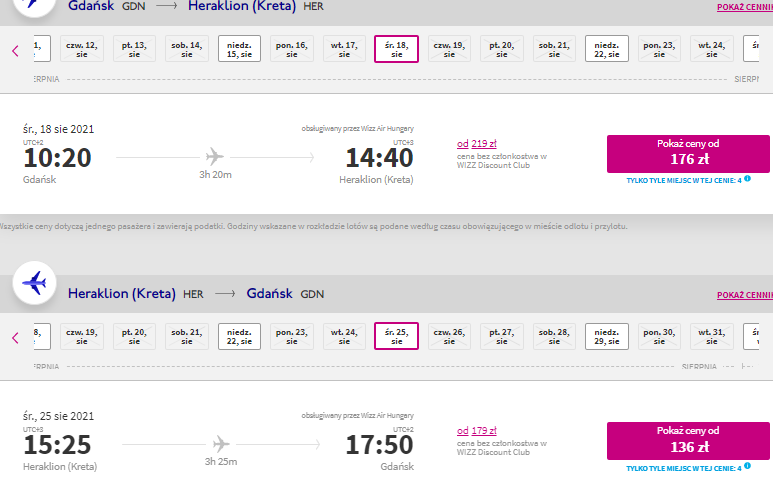Viewport: 773px width, 482px height.
Task: Open the od 179 zł price link
Action: pos(476,430)
